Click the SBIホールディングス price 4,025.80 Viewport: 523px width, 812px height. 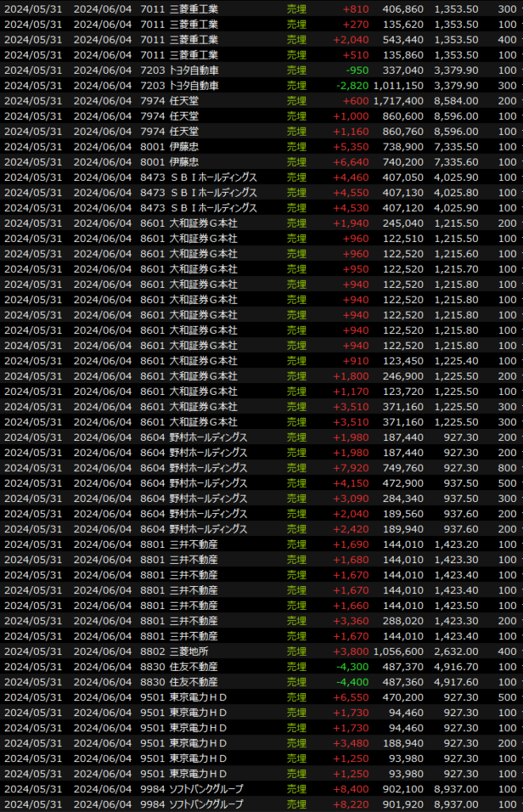456,193
